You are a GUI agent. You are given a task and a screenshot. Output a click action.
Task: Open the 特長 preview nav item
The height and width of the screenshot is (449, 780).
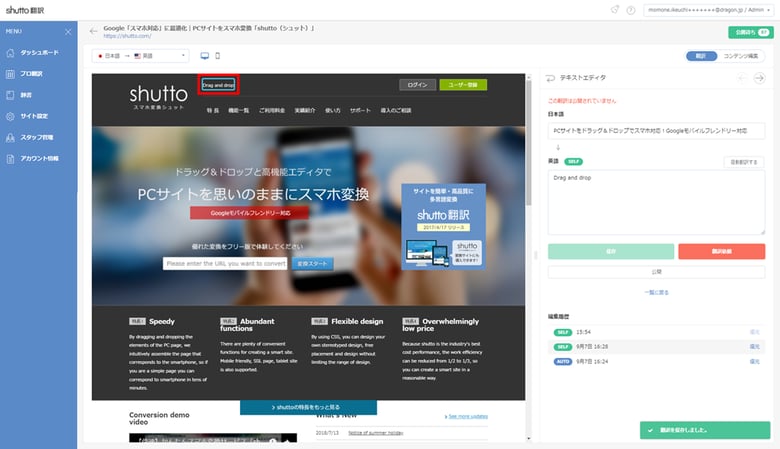(x=212, y=110)
